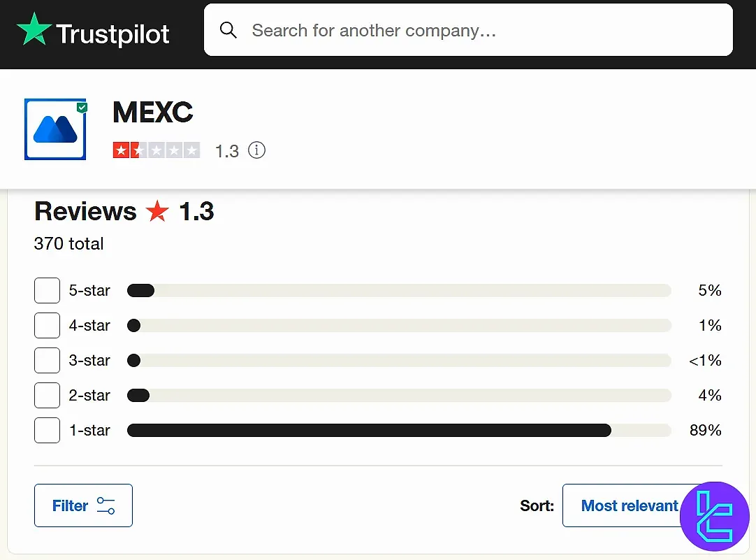The height and width of the screenshot is (560, 756).
Task: Check the 4-star filter checkbox
Action: click(48, 326)
